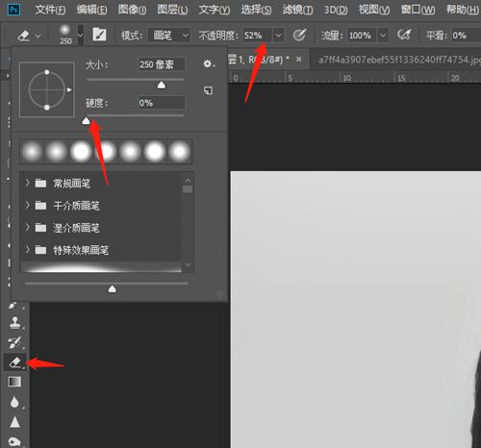The image size is (481, 448).
Task: Open the 图像(I) menu
Action: pos(132,10)
